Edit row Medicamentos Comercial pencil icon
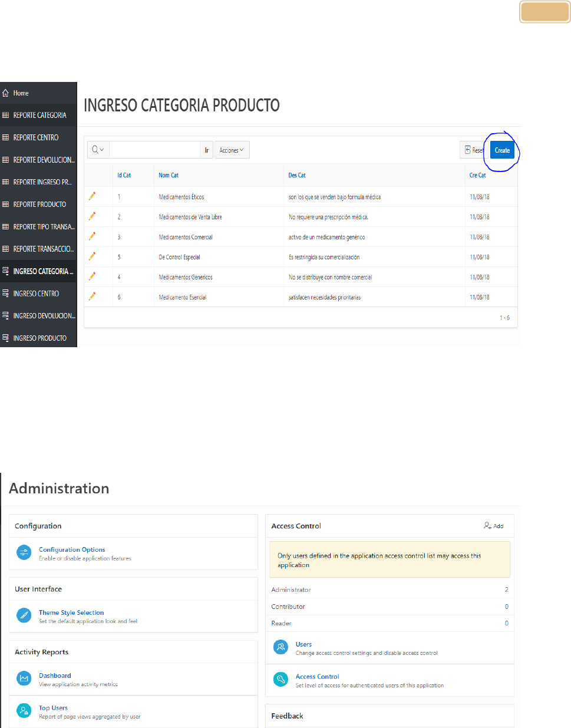This screenshot has height=728, width=571. [x=92, y=236]
